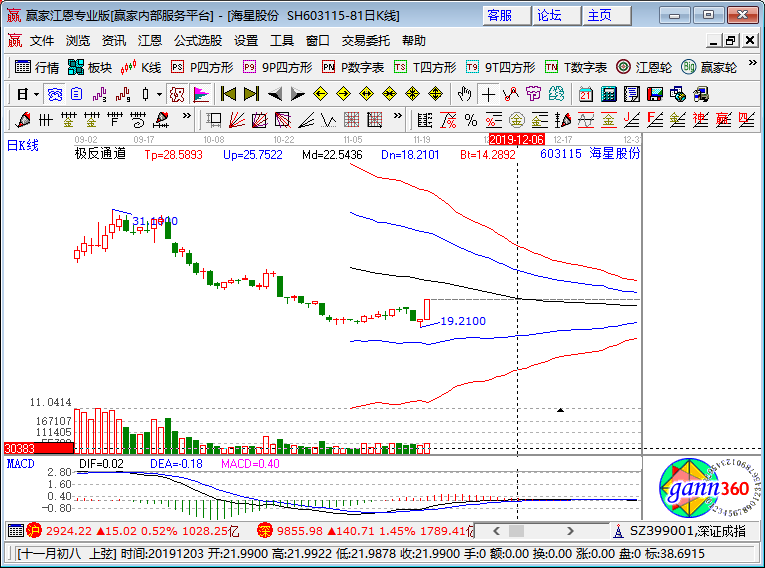Screen dimensions: 765x568
Task: Step forward with the right triangle arrow
Action: tap(298, 94)
